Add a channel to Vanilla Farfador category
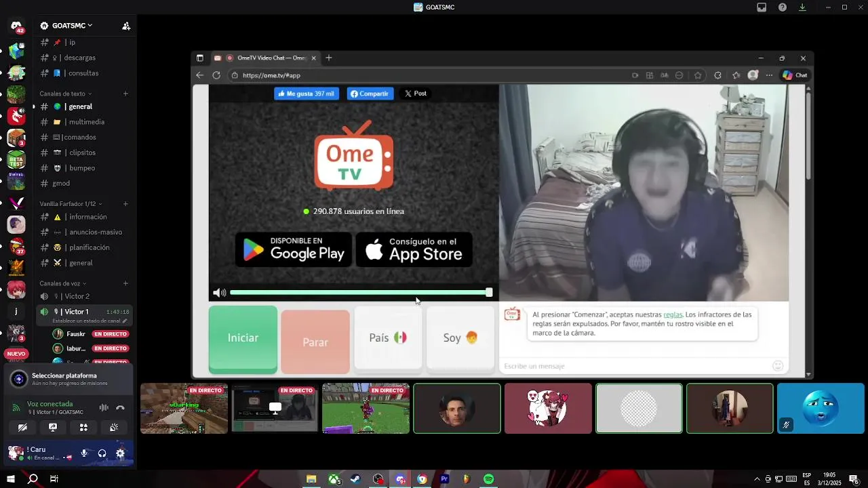Viewport: 868px width, 488px height. (x=125, y=203)
